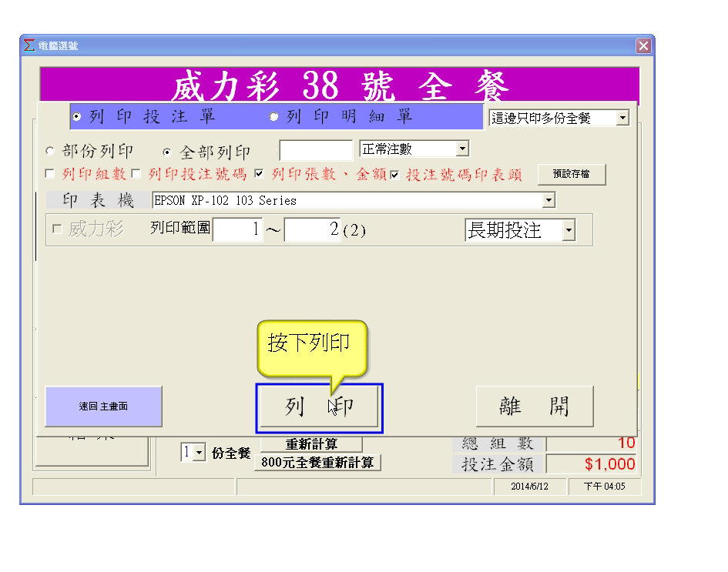The width and height of the screenshot is (728, 572).
Task: Open the 份全餐 quantity dropdown
Action: pyautogui.click(x=200, y=453)
